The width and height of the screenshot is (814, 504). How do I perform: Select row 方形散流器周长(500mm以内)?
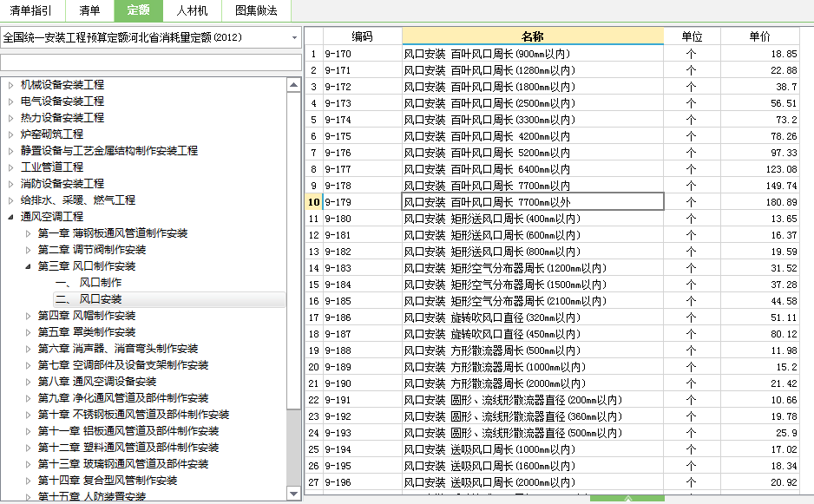pyautogui.click(x=533, y=350)
